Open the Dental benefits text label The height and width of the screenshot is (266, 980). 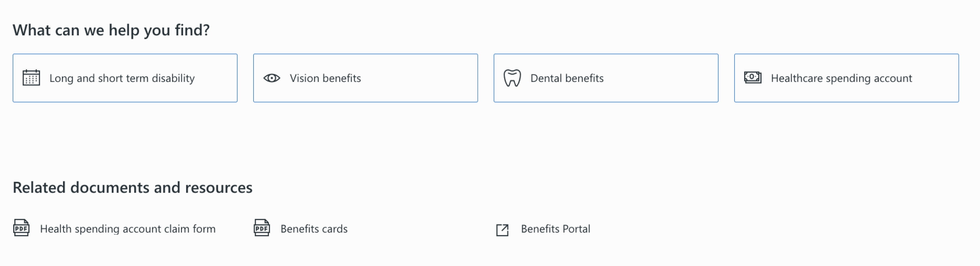coord(567,78)
